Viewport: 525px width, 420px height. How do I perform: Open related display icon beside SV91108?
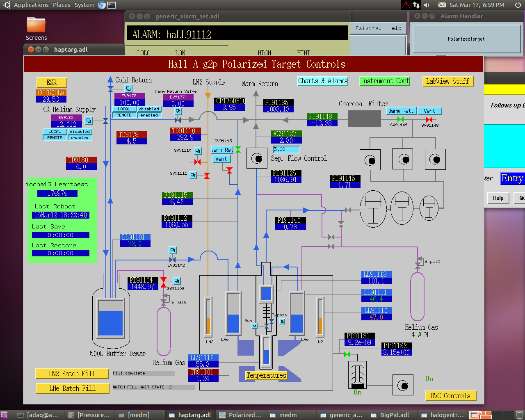[177, 281]
